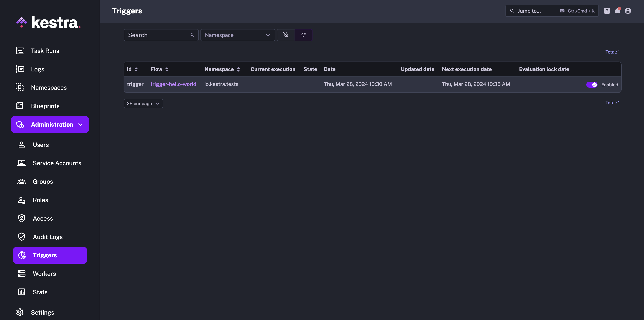Click the Audit Logs sidebar icon
Image resolution: width=644 pixels, height=320 pixels.
(x=21, y=236)
